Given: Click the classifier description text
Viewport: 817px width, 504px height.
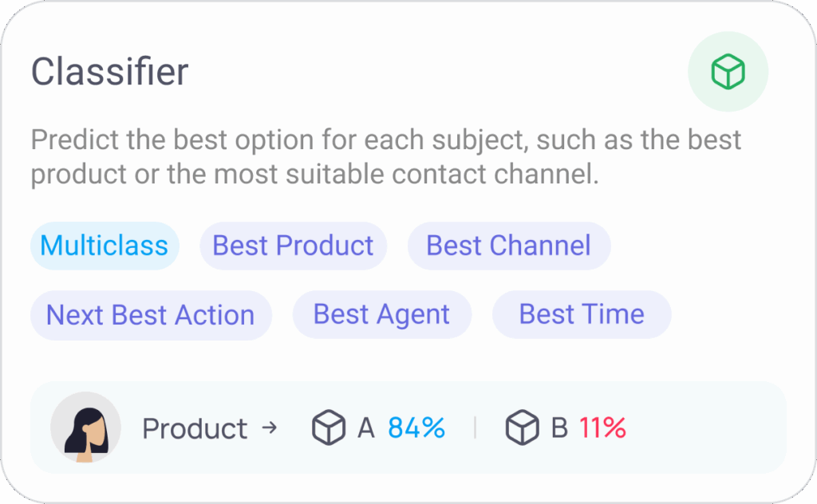Looking at the screenshot, I should click(x=385, y=157).
